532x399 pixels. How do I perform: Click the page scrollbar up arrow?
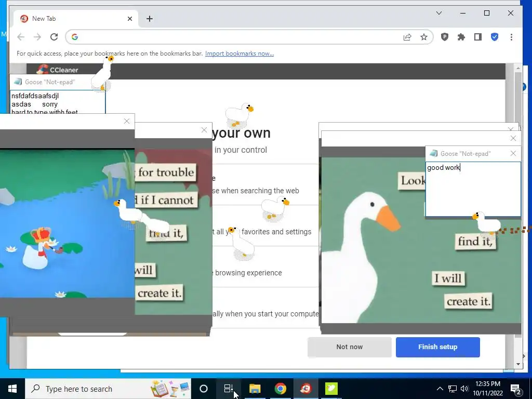pos(518,69)
